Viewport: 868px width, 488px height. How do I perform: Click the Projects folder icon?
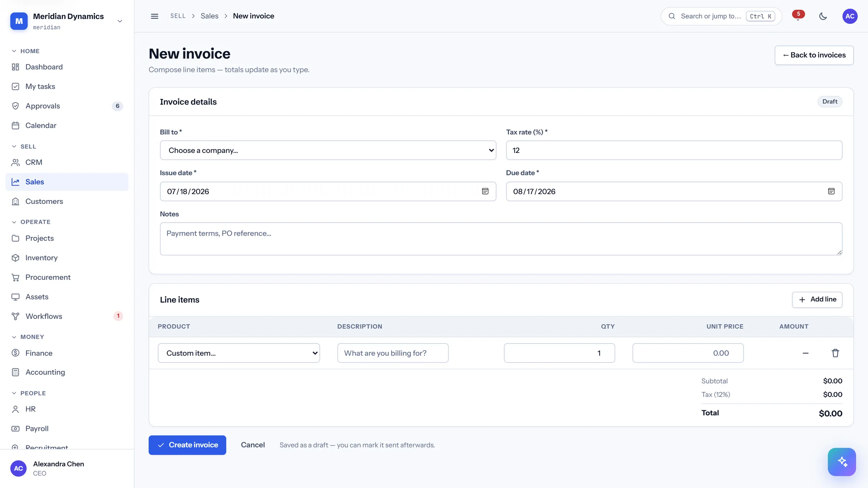tap(15, 238)
